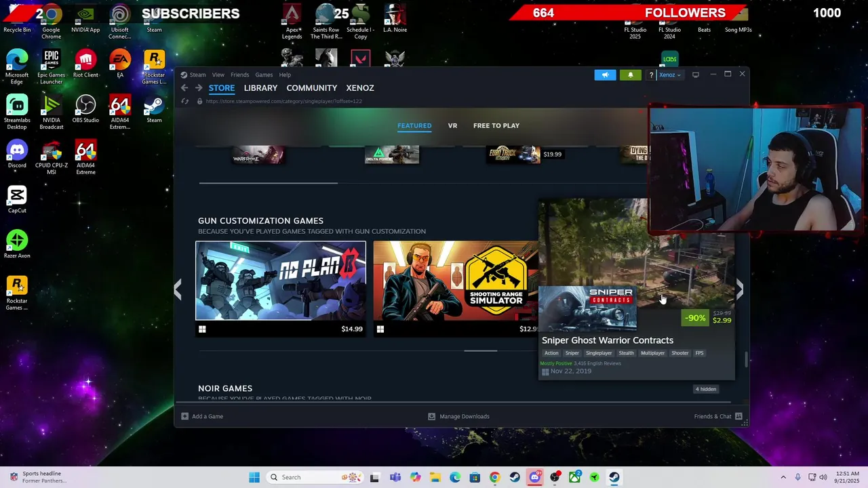Image resolution: width=868 pixels, height=488 pixels.
Task: Click the Action tag on Sniper popup
Action: point(551,353)
